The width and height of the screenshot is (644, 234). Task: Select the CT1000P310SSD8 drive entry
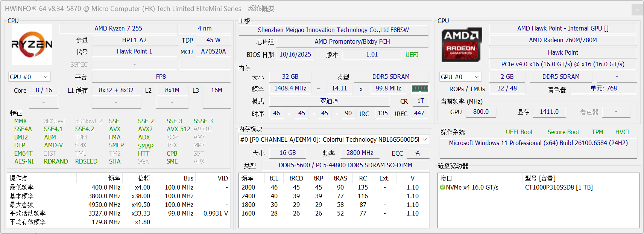point(559,188)
